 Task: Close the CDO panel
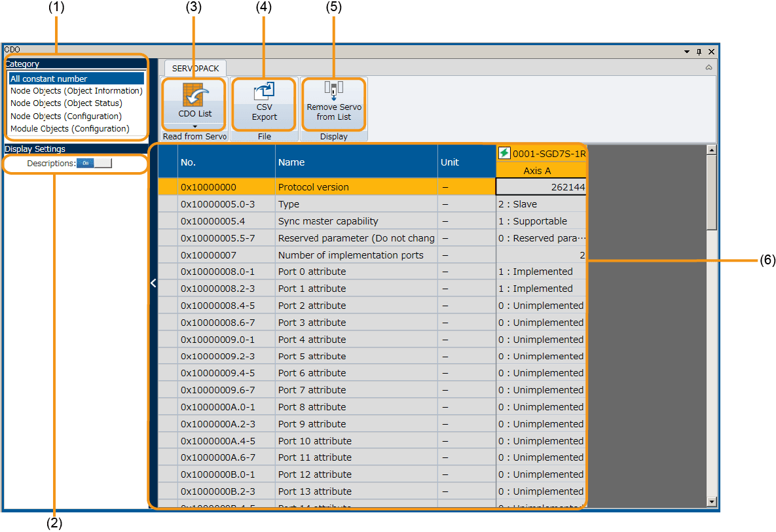pos(711,51)
